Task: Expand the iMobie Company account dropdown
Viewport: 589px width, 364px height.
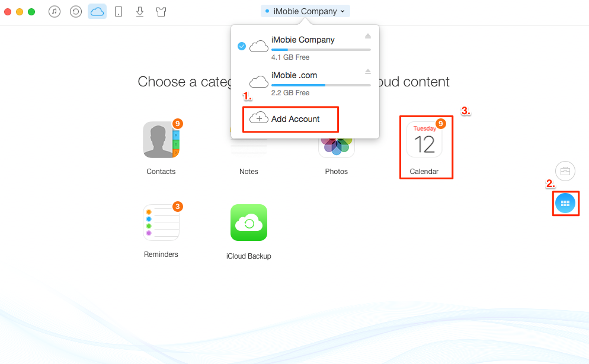Action: 305,11
